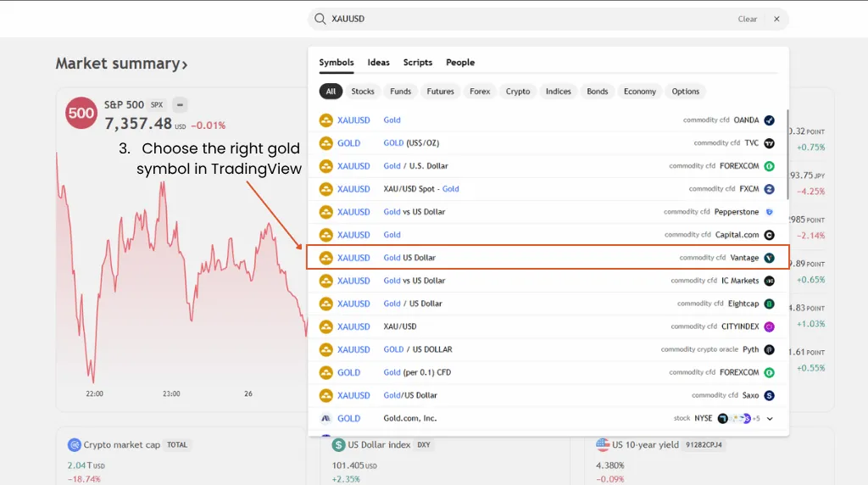Click the search magnifier icon
The height and width of the screenshot is (485, 868).
[x=320, y=19]
